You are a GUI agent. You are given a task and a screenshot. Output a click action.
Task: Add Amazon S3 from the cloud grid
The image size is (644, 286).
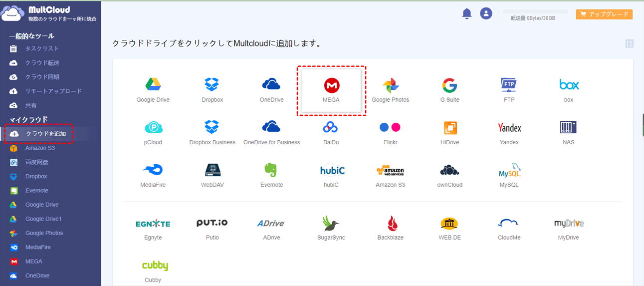point(390,175)
